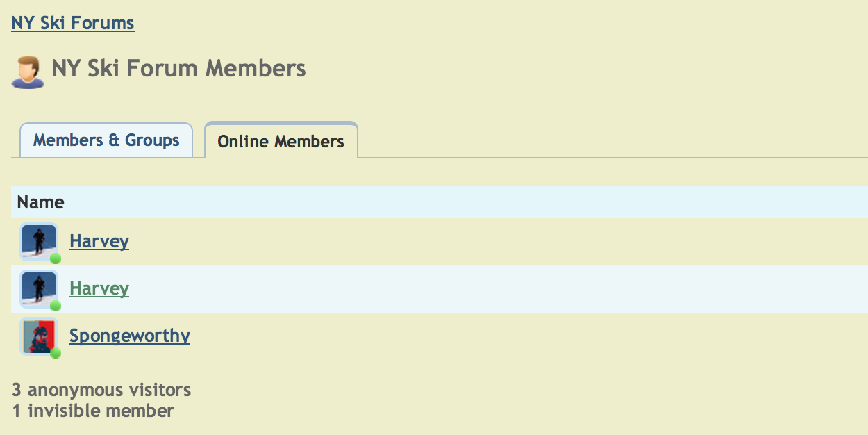Click empty space in the Spongeworthy row

pos(486,336)
